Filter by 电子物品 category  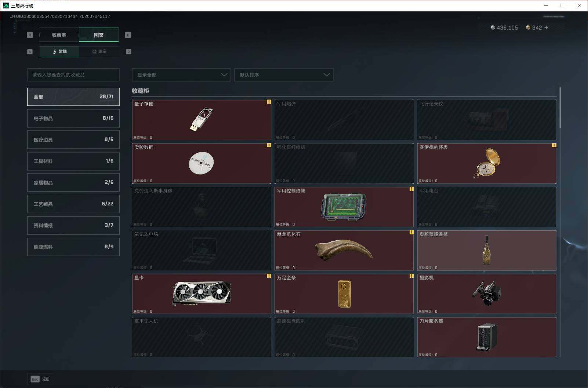[73, 118]
